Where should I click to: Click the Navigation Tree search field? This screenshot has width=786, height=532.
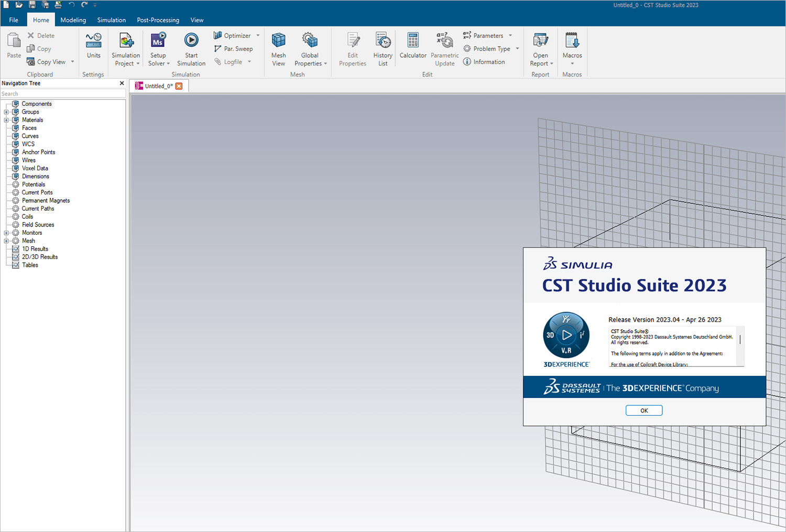[x=63, y=93]
